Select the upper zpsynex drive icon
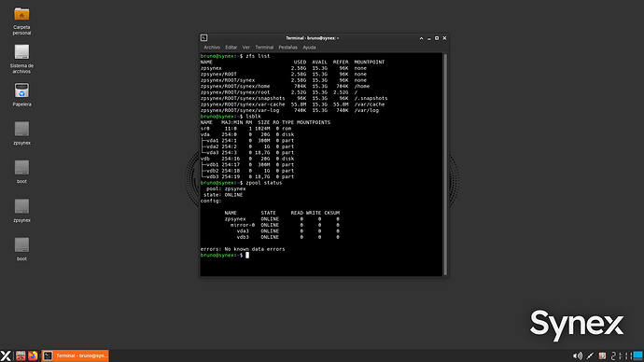This screenshot has height=362, width=644. coord(21,133)
